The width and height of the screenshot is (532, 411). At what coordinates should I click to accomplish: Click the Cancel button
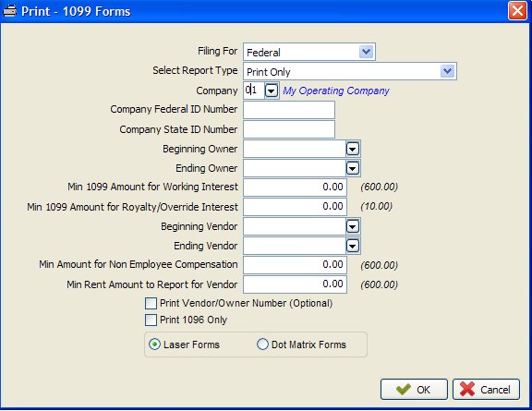point(486,389)
